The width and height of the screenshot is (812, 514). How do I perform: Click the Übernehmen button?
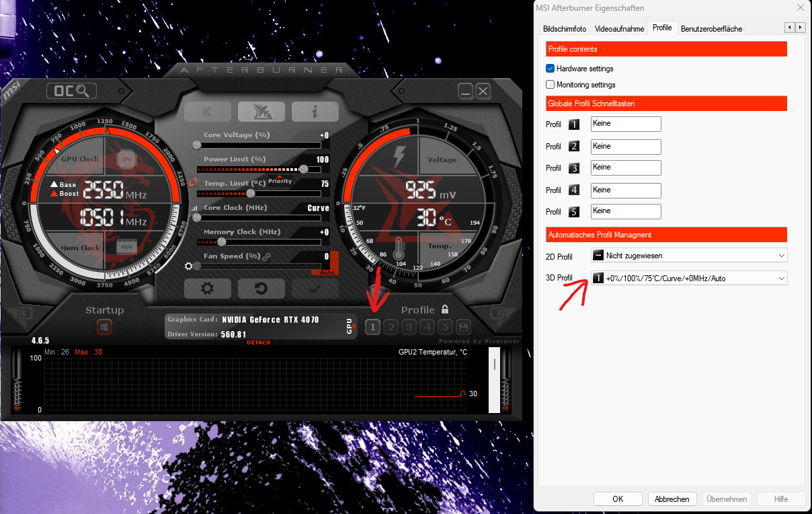[x=727, y=499]
